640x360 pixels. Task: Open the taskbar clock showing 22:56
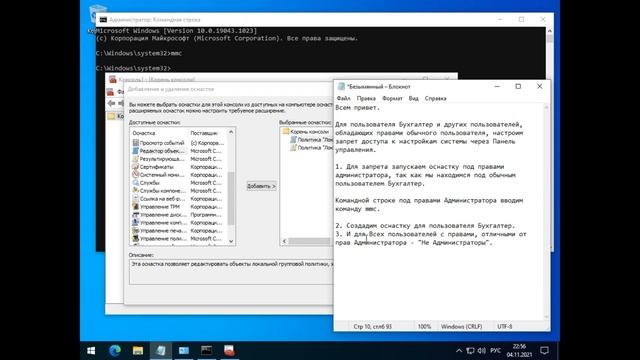519,351
